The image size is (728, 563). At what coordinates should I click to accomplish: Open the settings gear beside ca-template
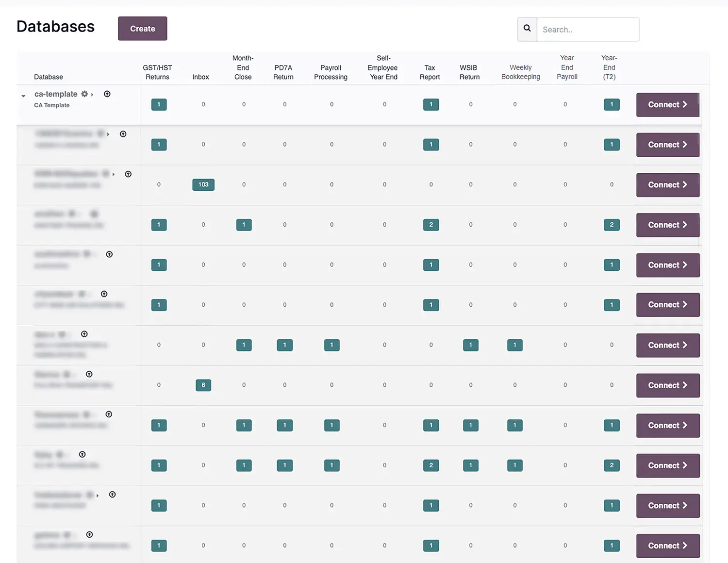[85, 94]
